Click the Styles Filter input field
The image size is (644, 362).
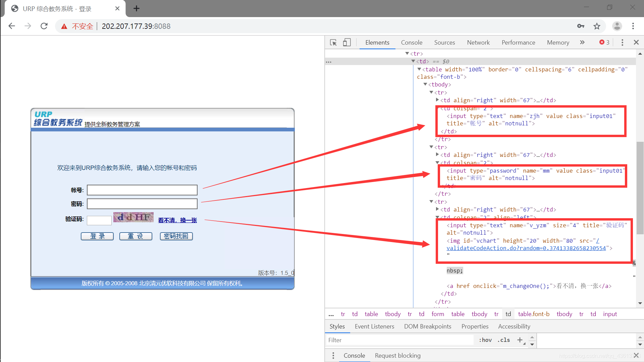400,340
